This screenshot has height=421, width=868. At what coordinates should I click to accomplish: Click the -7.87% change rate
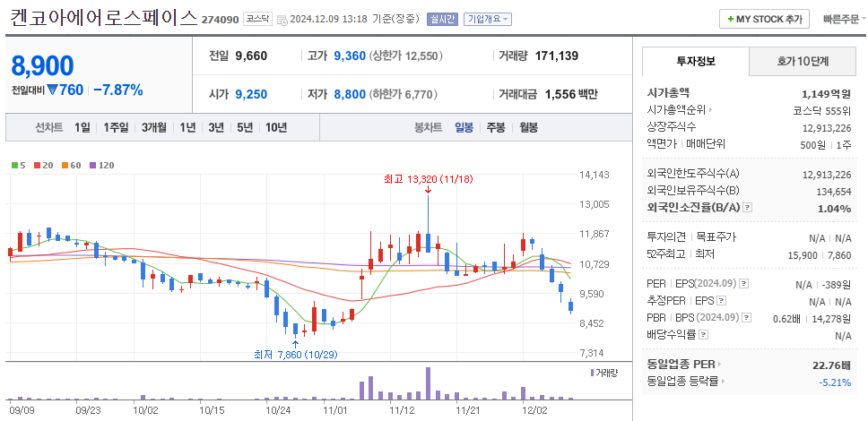point(117,90)
